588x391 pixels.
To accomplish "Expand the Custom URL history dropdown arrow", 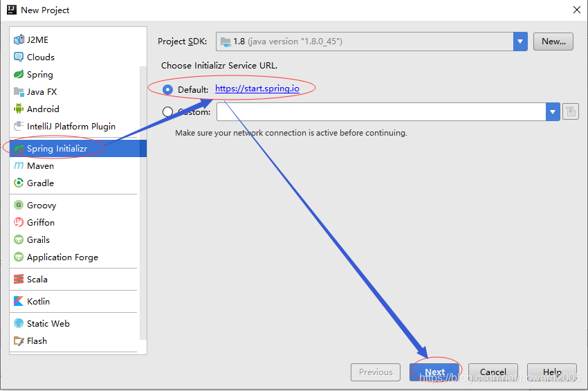I will [553, 112].
